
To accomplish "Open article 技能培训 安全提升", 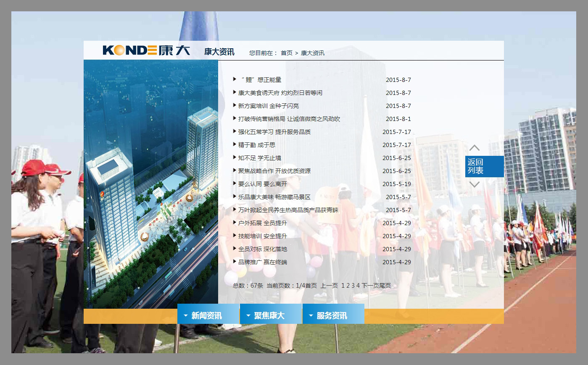I will [x=263, y=236].
